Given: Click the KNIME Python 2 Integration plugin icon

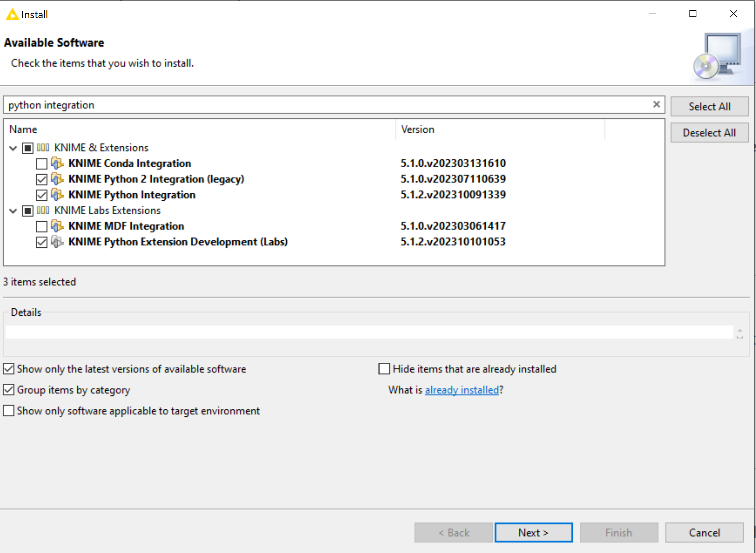Looking at the screenshot, I should pyautogui.click(x=57, y=179).
